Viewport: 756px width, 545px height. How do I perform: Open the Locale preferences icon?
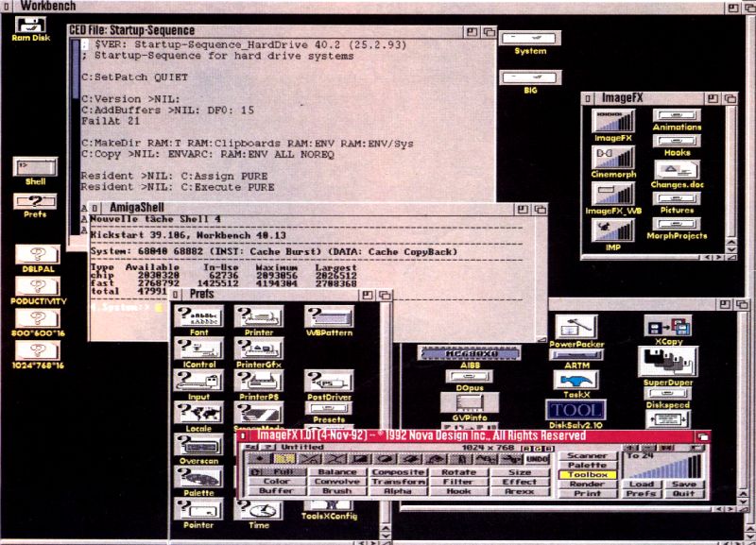pos(198,413)
